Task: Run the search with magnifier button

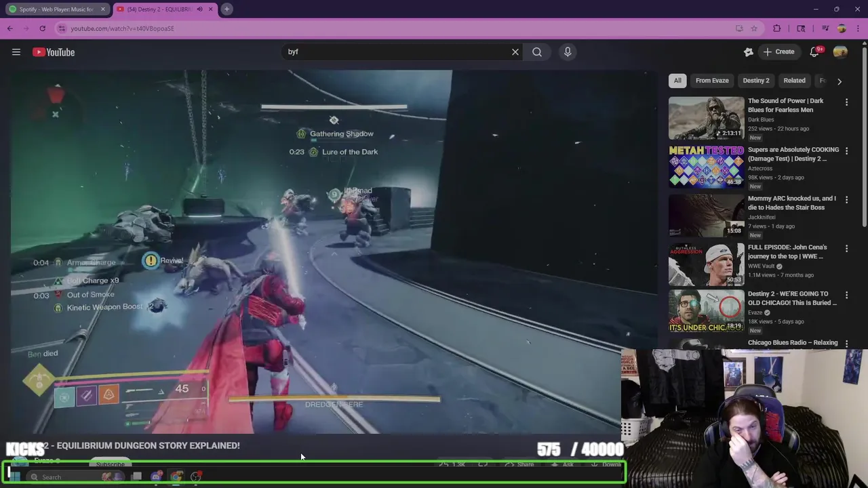Action: (x=537, y=52)
